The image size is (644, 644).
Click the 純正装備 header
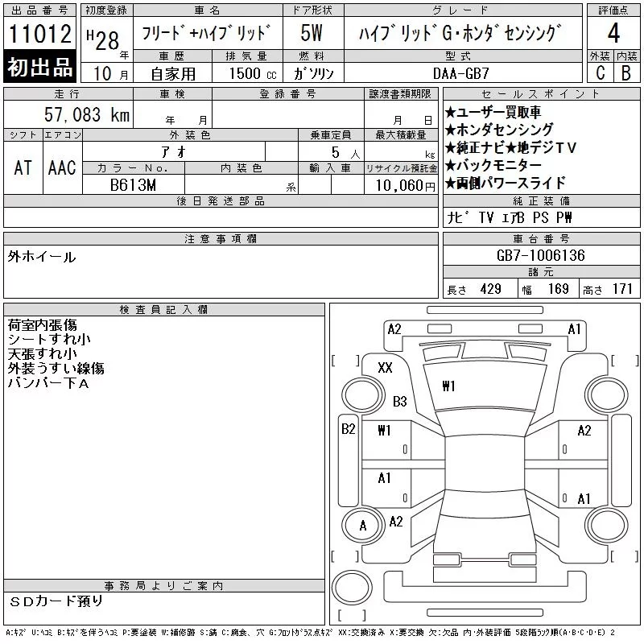tap(541, 201)
